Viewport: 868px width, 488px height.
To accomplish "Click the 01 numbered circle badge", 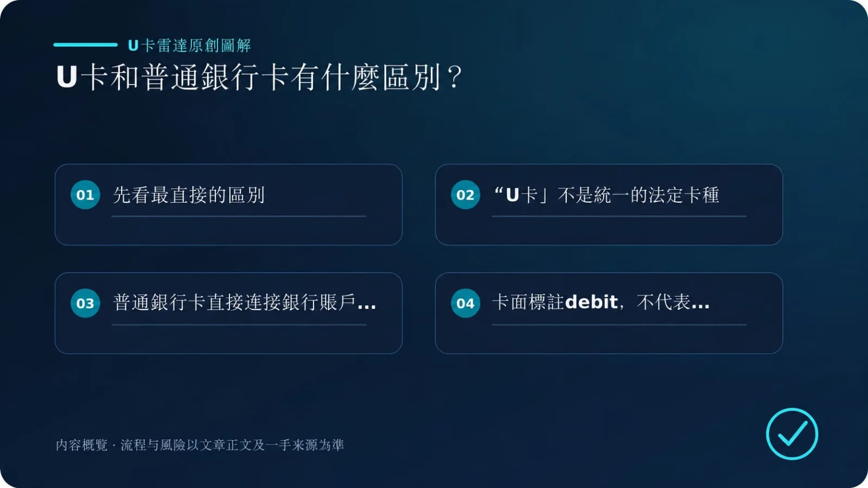I will (x=85, y=195).
